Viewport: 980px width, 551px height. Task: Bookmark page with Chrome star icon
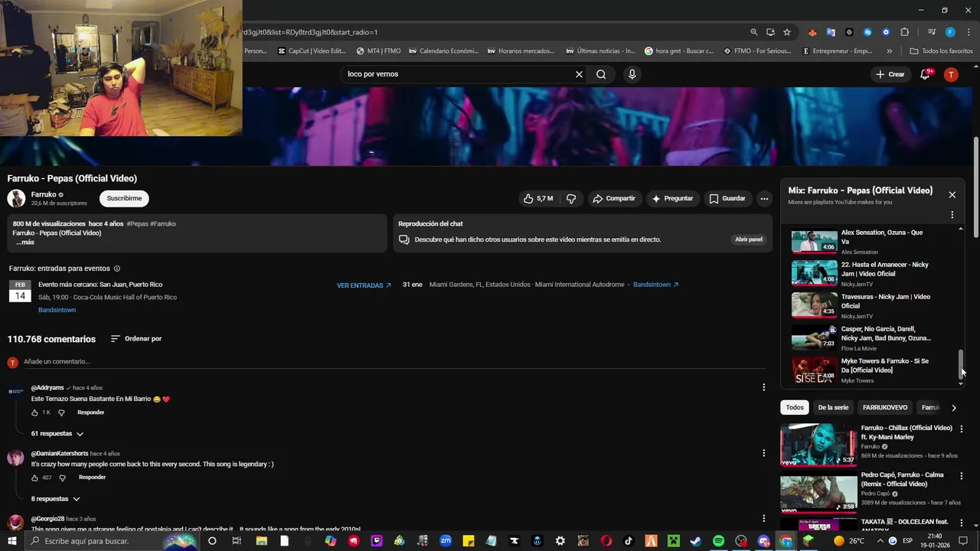pos(787,32)
